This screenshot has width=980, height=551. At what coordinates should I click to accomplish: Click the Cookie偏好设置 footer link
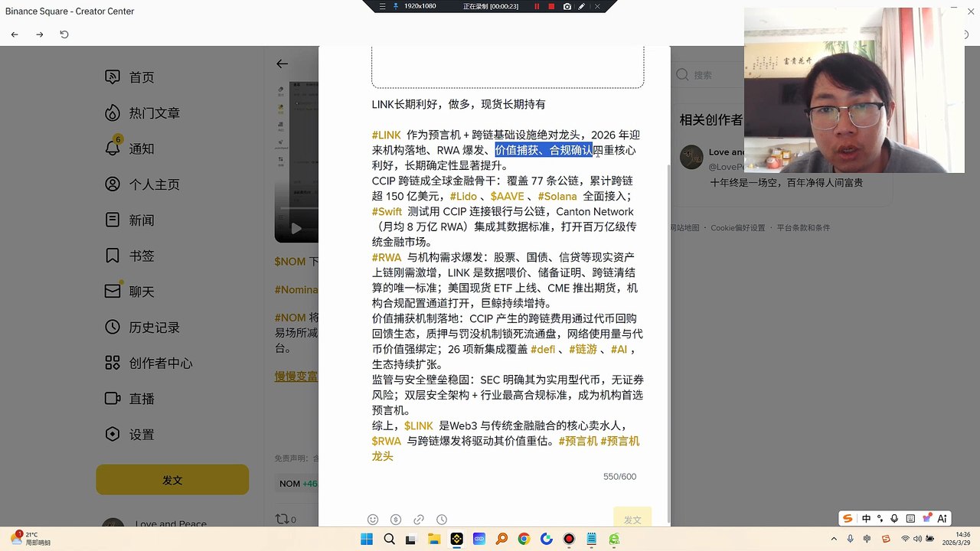(738, 228)
